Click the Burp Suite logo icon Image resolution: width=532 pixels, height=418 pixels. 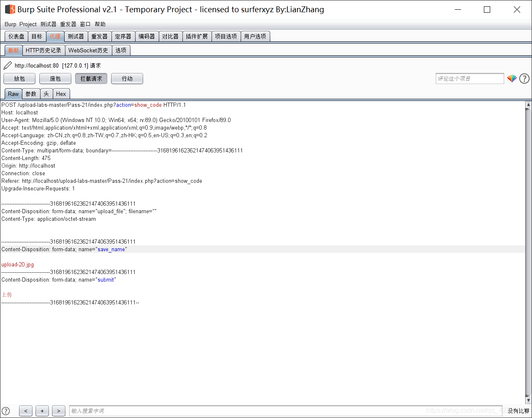(x=10, y=9)
